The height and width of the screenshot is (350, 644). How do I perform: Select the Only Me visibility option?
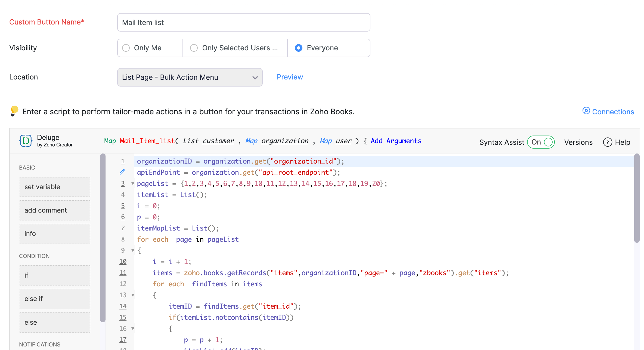pyautogui.click(x=126, y=48)
